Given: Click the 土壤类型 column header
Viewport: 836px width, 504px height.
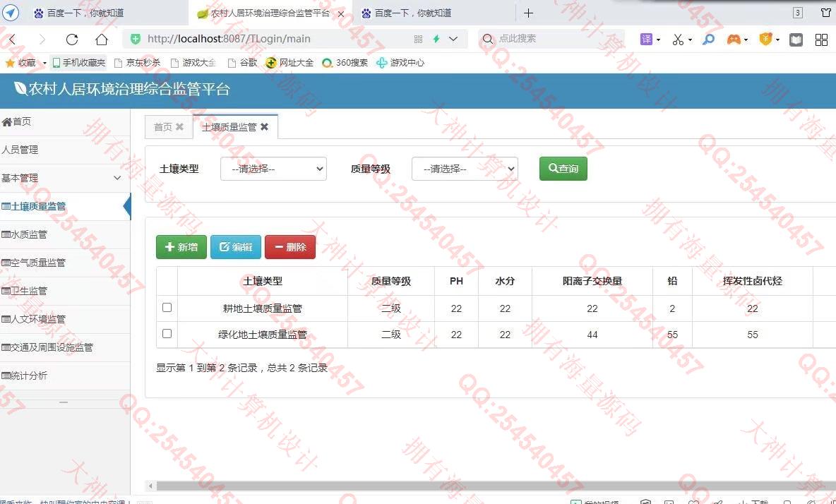Looking at the screenshot, I should (x=263, y=282).
